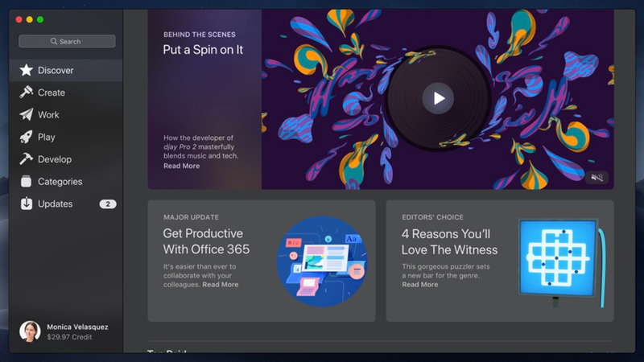Click the Work paper plane icon
Viewport: 644px width, 362px height.
[x=27, y=114]
